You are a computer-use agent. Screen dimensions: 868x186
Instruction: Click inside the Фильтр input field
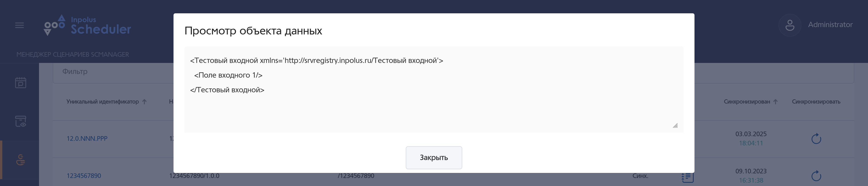click(101, 71)
